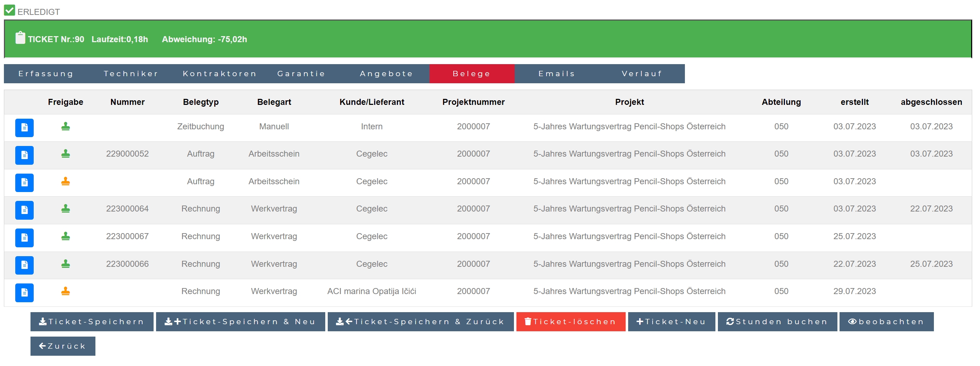This screenshot has width=980, height=366.
Task: Click the TICKET Nr.:90 header text
Action: pos(56,39)
